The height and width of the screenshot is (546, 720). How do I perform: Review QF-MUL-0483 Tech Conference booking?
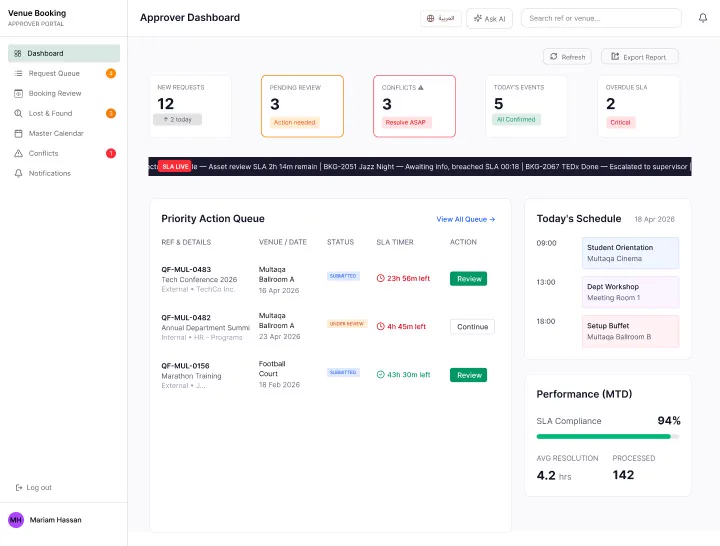click(x=468, y=279)
